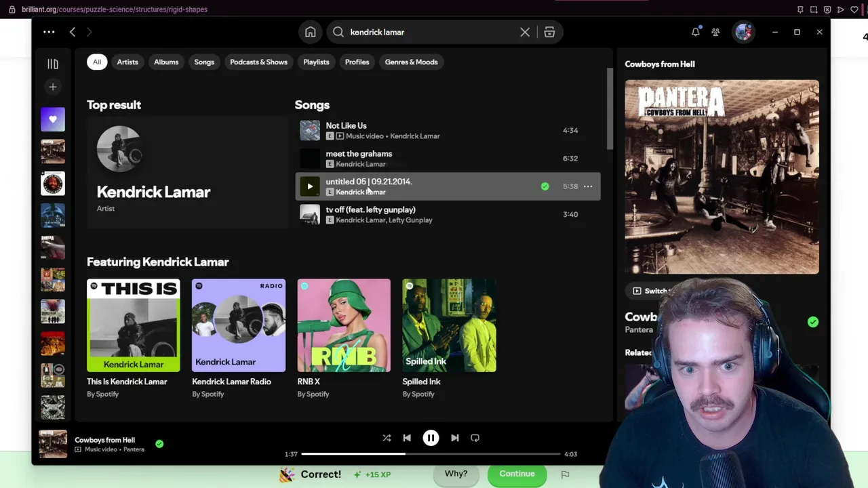Seek within the song progress bar
Image resolution: width=868 pixels, height=488 pixels.
click(431, 454)
